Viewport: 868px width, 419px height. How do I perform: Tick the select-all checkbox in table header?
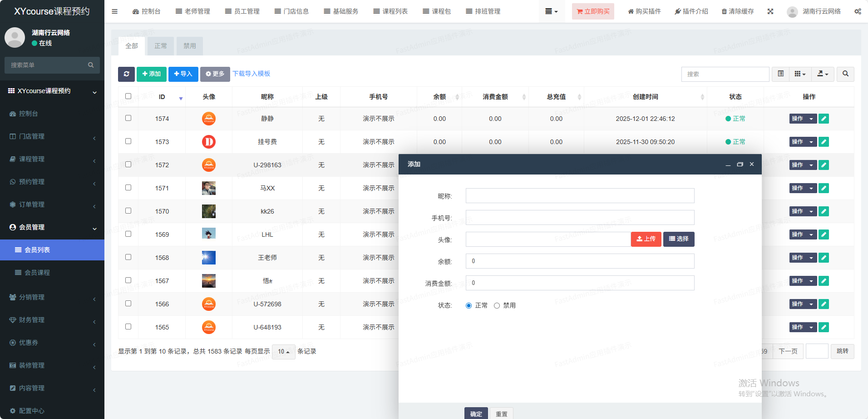[x=128, y=96]
